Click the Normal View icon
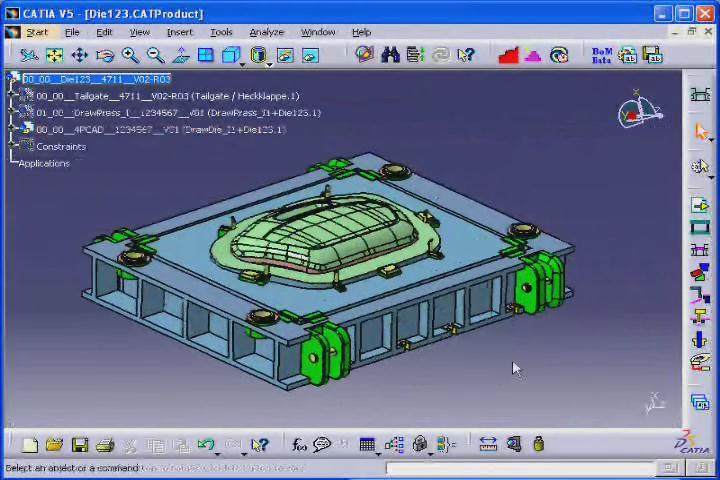This screenshot has width=720, height=480. 181,55
